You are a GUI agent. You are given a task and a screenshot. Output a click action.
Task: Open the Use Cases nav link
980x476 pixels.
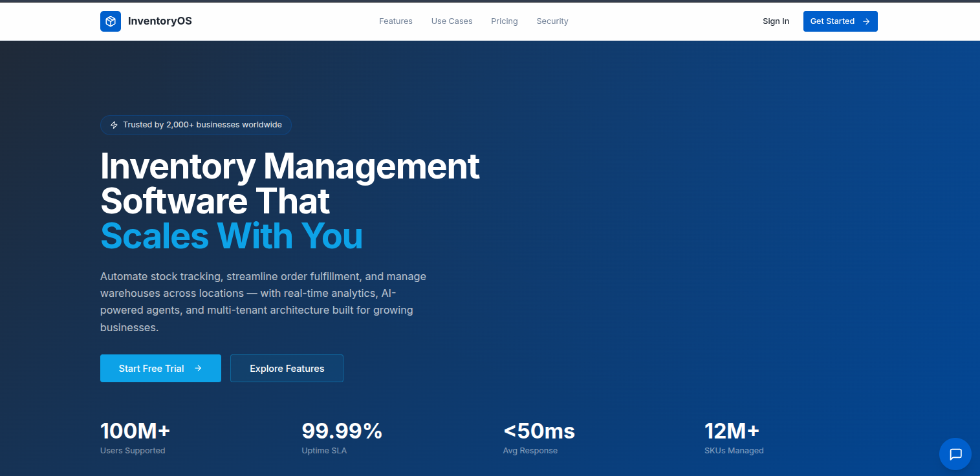click(x=452, y=21)
